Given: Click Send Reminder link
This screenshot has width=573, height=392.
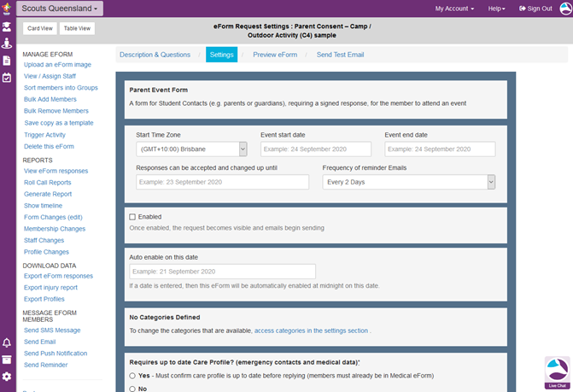Looking at the screenshot, I should (x=45, y=365).
